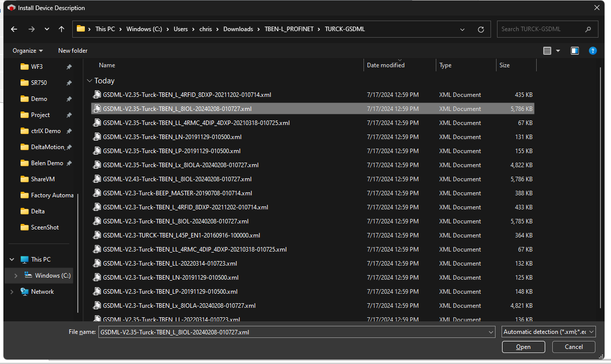Click the Forward navigation arrow
This screenshot has width=611, height=364.
tap(32, 29)
